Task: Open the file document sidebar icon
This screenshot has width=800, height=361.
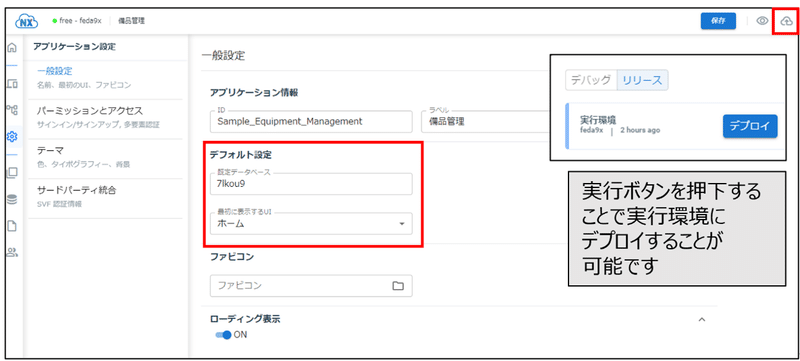Action: [12, 225]
